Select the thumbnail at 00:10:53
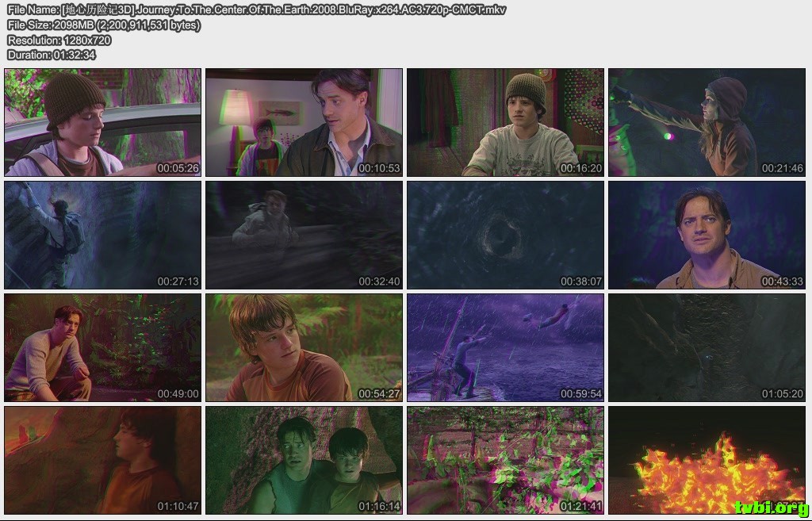Screen dimensions: 812x521 (x=304, y=122)
